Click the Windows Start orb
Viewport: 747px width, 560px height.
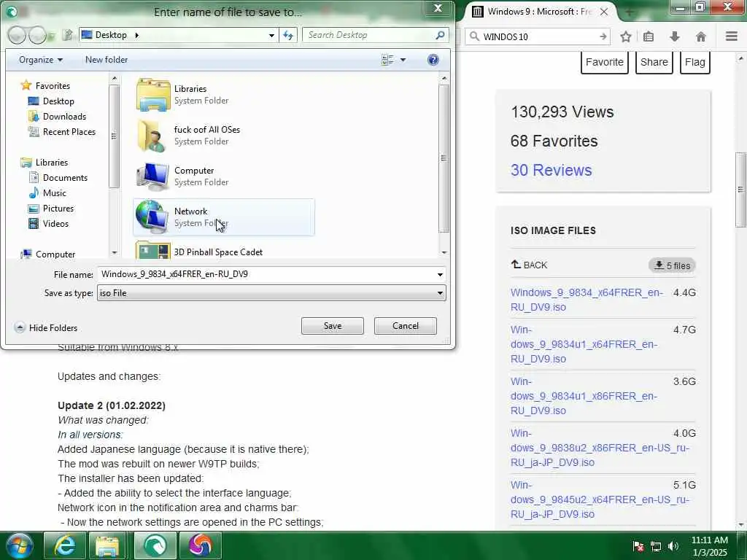(20, 545)
